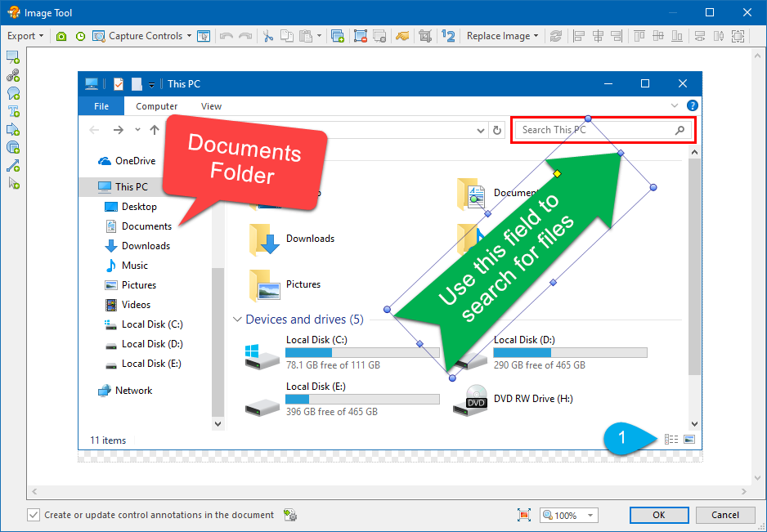Click the Copy icon in toolbar
The width and height of the screenshot is (767, 532).
(287, 36)
